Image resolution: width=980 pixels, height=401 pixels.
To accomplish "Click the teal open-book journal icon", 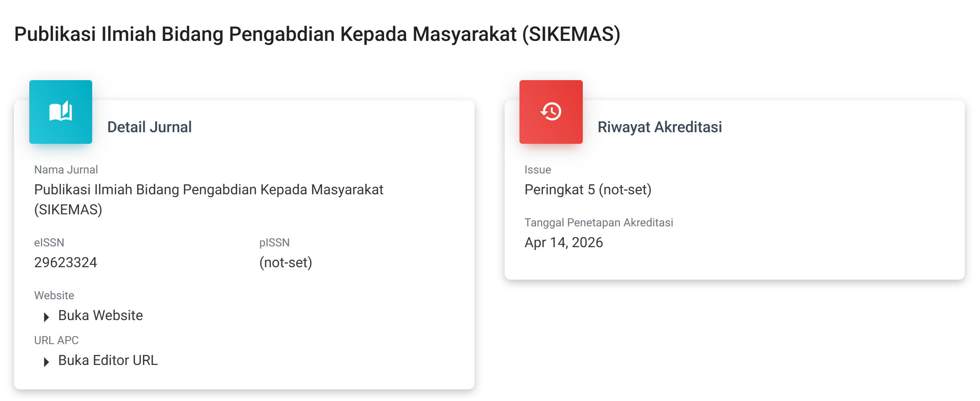I will [x=61, y=111].
